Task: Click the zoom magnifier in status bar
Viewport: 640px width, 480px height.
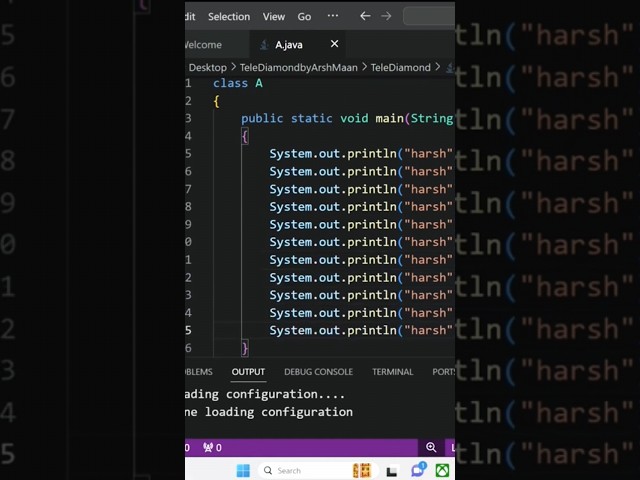Action: pyautogui.click(x=431, y=448)
